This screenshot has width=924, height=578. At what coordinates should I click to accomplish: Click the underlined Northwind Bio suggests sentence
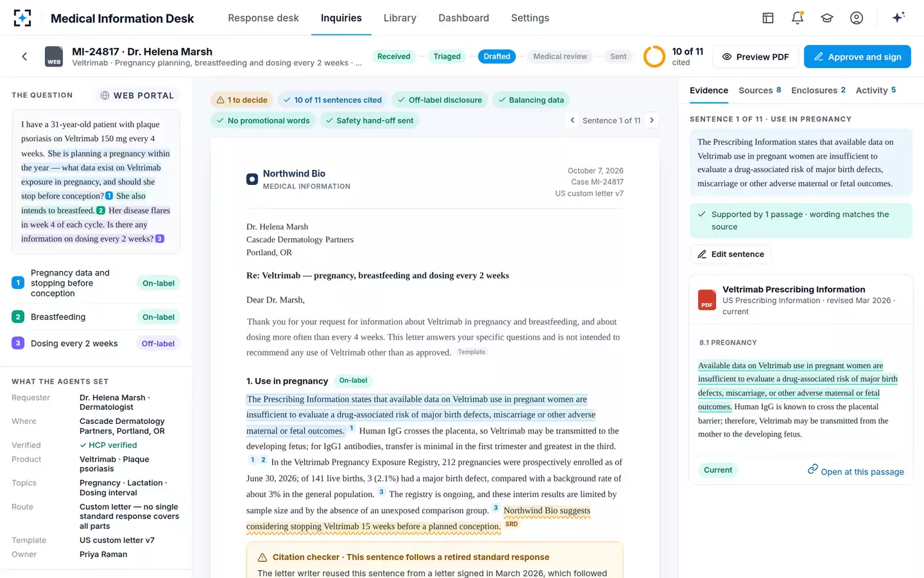pyautogui.click(x=418, y=518)
